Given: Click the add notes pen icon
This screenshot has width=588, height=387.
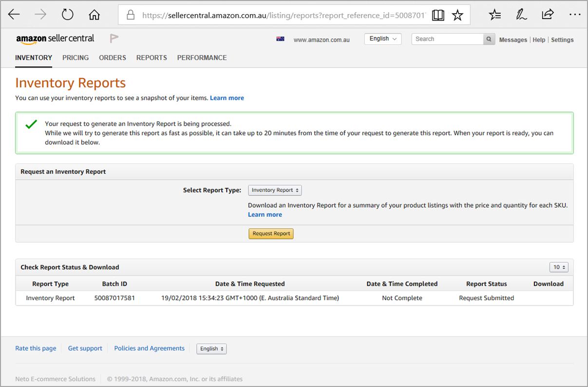Looking at the screenshot, I should [521, 15].
